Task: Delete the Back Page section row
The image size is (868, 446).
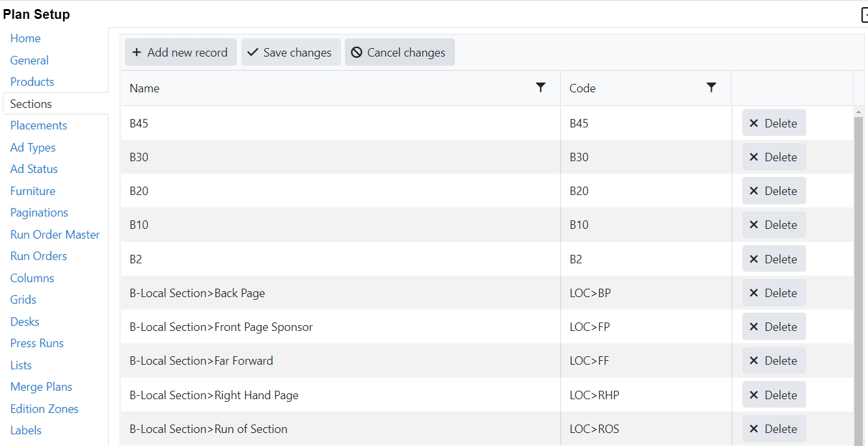Action: click(774, 293)
